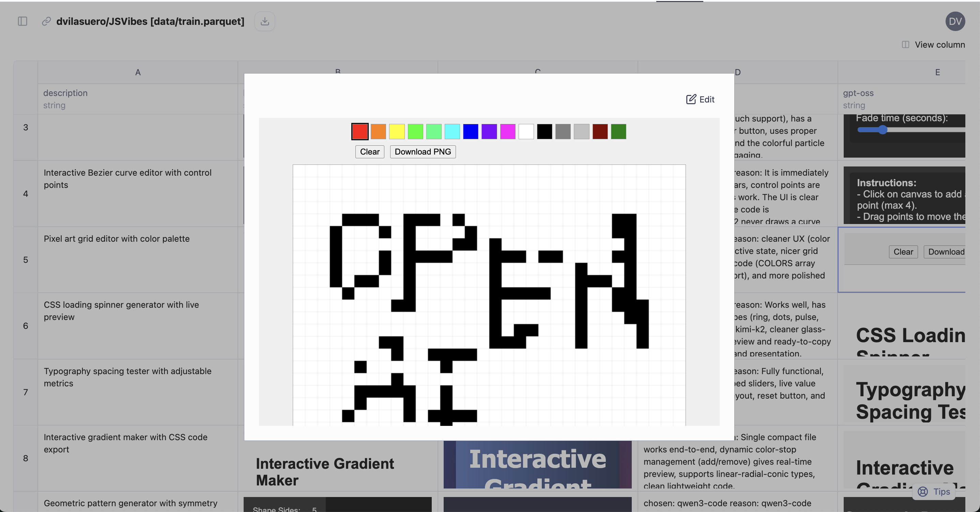Select the black palette swatch

[x=545, y=131]
